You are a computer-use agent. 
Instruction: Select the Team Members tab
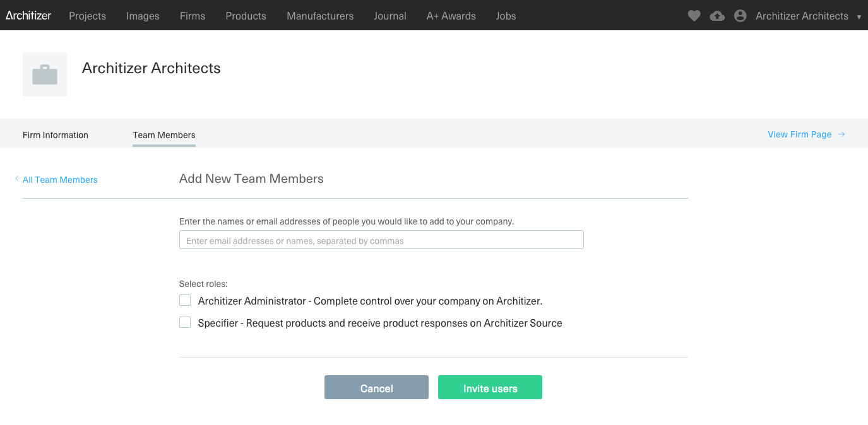[164, 135]
